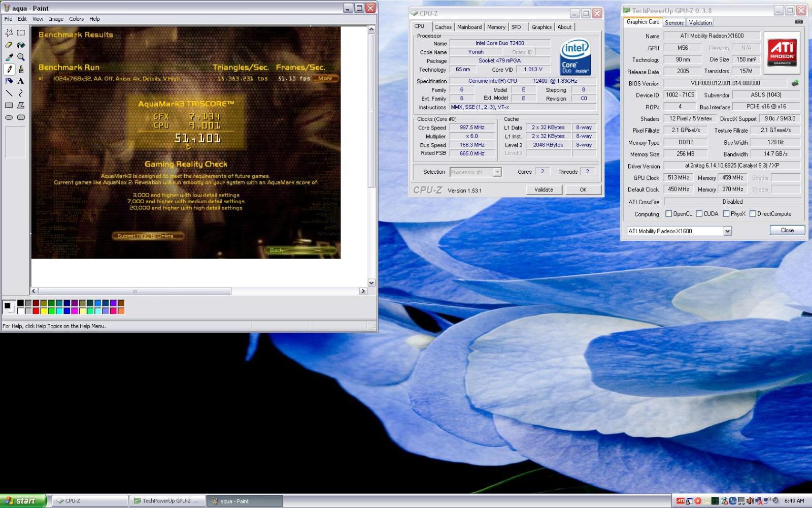Image resolution: width=812 pixels, height=508 pixels.
Task: Pick the yellow color swatch in palette
Action: 44,311
